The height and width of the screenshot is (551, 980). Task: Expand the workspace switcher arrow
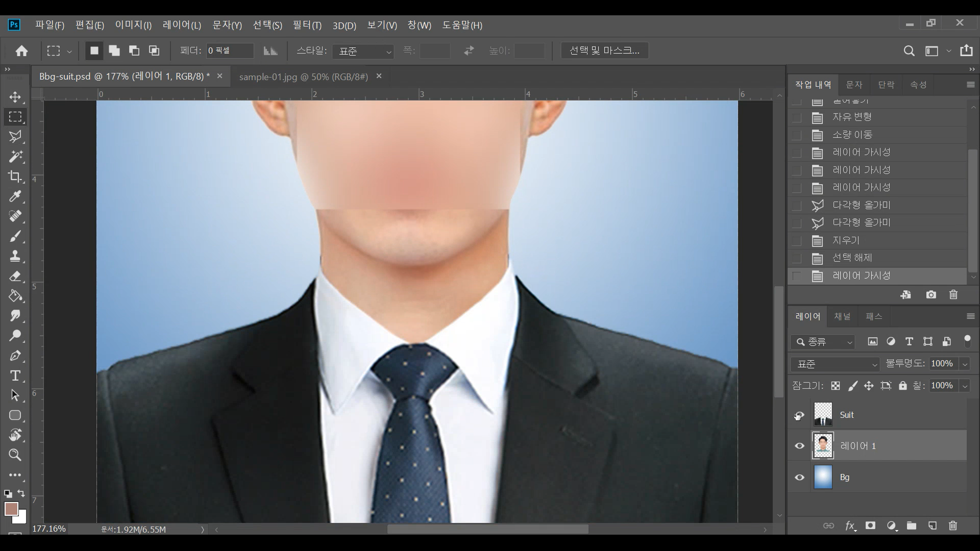pos(948,51)
